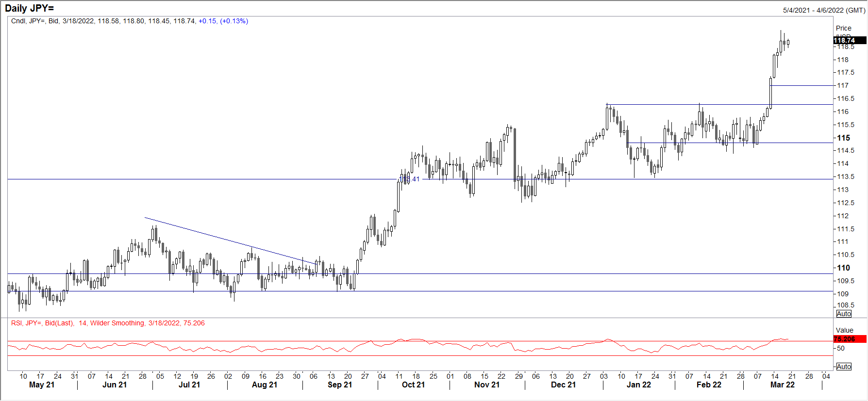Click the 50 level on the RSI axis

(841, 348)
